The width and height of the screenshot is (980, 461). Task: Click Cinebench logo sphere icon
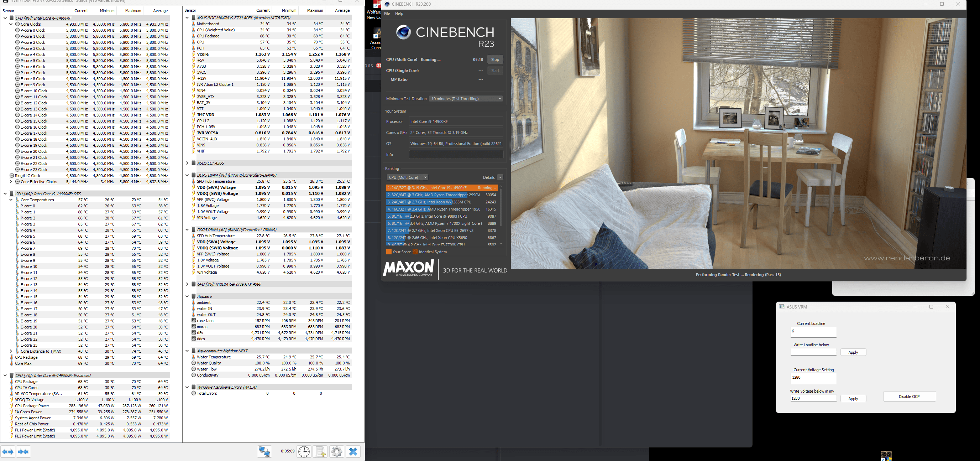[403, 32]
